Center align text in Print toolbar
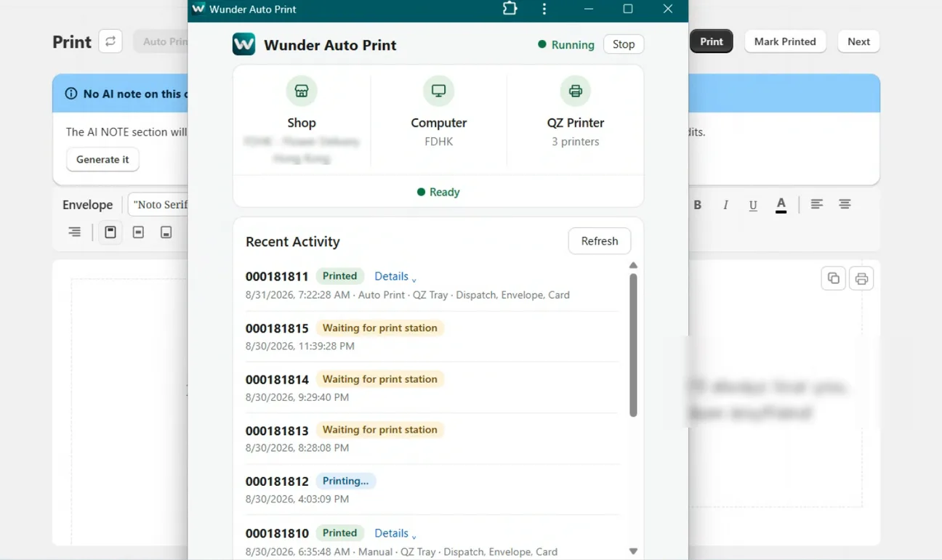This screenshot has height=560, width=942. pos(845,205)
